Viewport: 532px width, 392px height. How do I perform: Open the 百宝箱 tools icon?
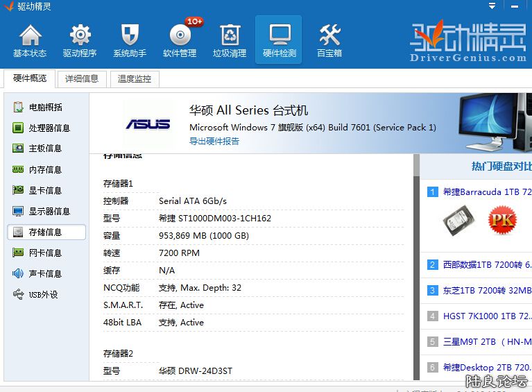point(329,40)
